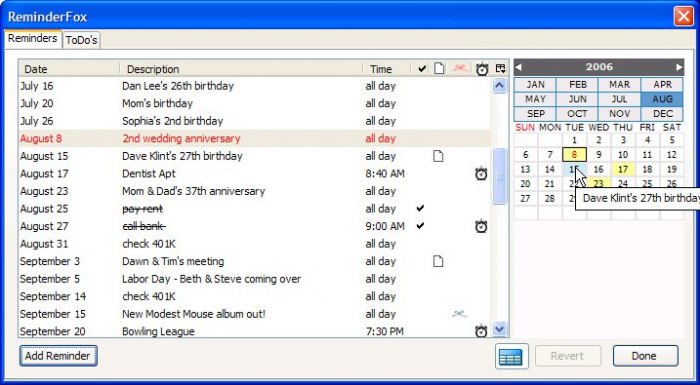The height and width of the screenshot is (385, 700).
Task: Select the '2nd wedding anniversary' reminder row
Action: coord(254,138)
